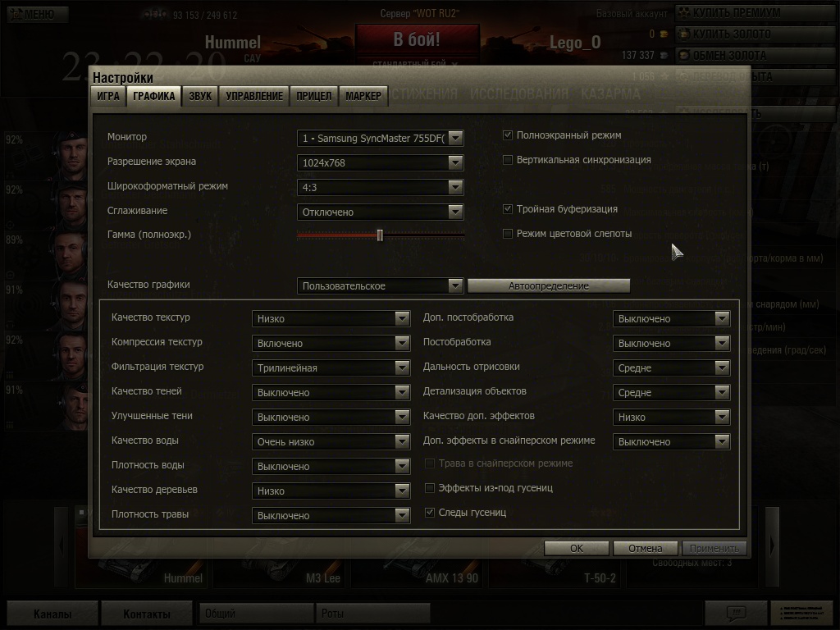Click the Купить золото coin icon
Image resolution: width=840 pixels, height=630 pixels.
click(x=683, y=34)
